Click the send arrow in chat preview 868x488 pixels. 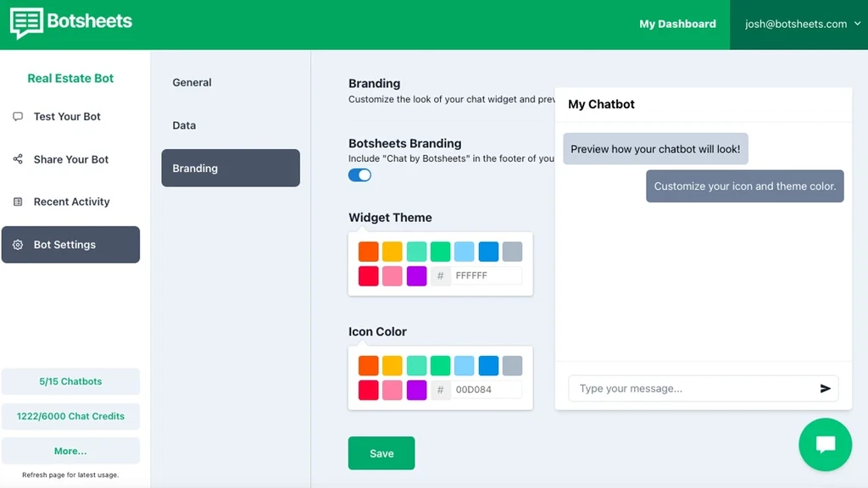[x=825, y=389]
